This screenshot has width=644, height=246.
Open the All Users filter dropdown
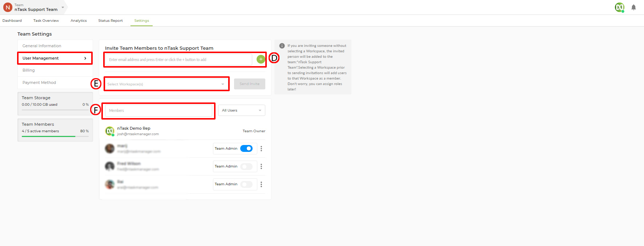coord(242,110)
